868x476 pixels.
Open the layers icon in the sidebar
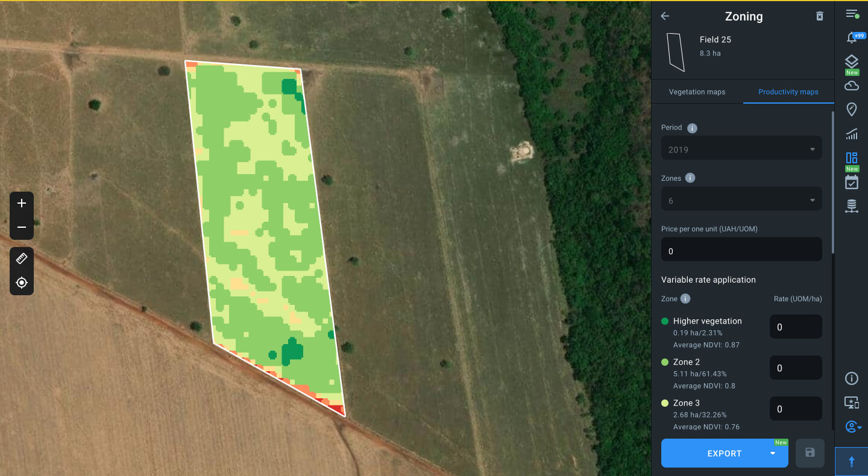(x=852, y=61)
